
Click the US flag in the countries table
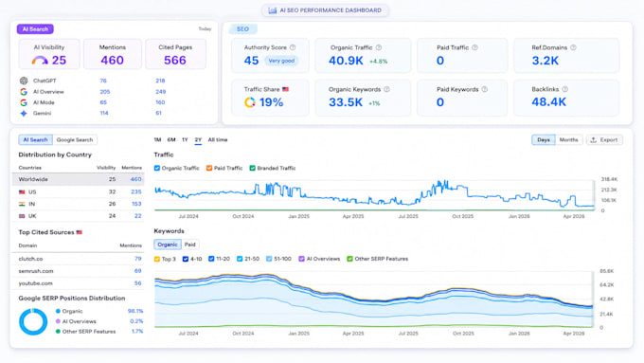(x=22, y=192)
